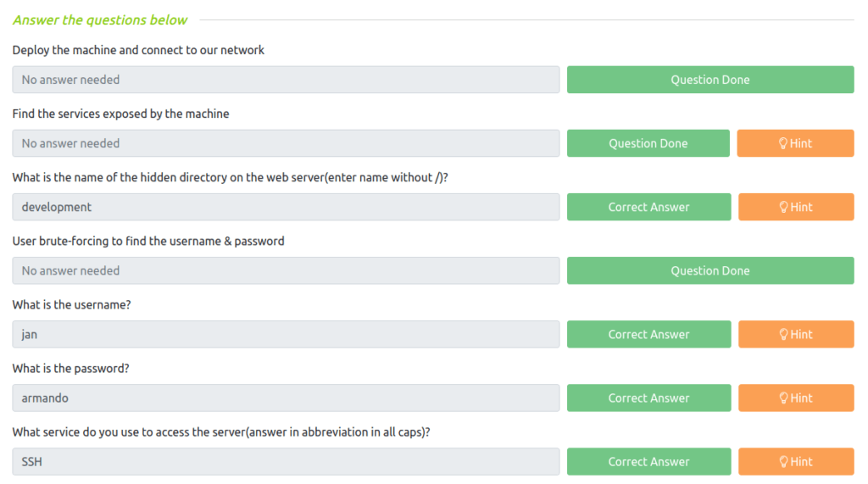Focus the service field containing SSH
Image resolution: width=868 pixels, height=484 pixels.
[x=286, y=462]
